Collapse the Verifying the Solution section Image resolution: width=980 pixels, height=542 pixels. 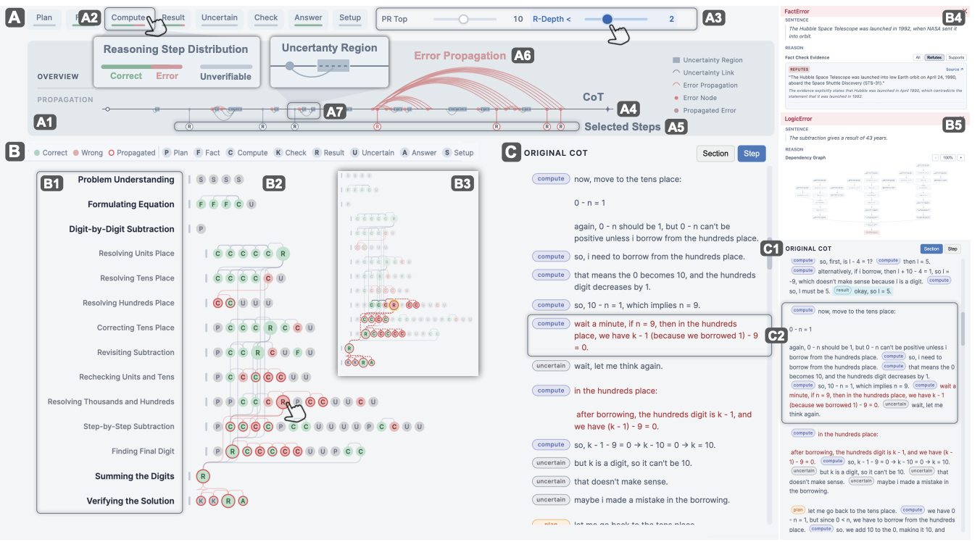click(130, 501)
